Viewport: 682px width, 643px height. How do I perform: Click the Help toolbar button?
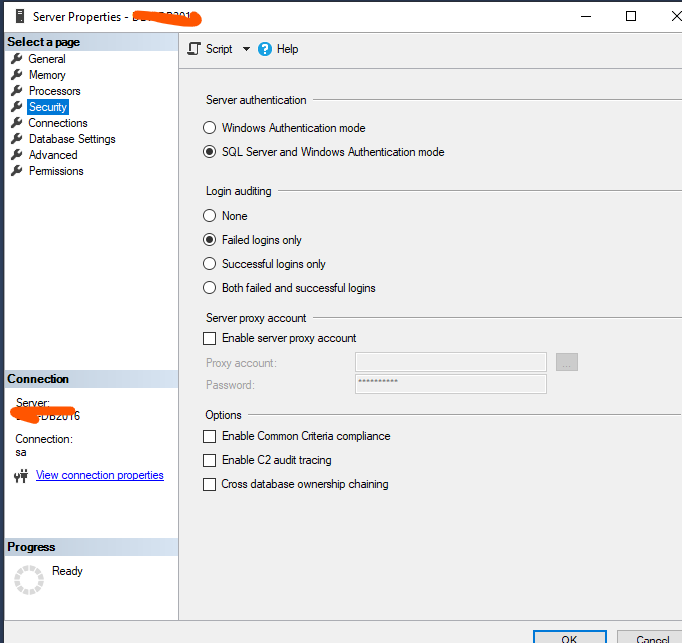click(x=278, y=49)
